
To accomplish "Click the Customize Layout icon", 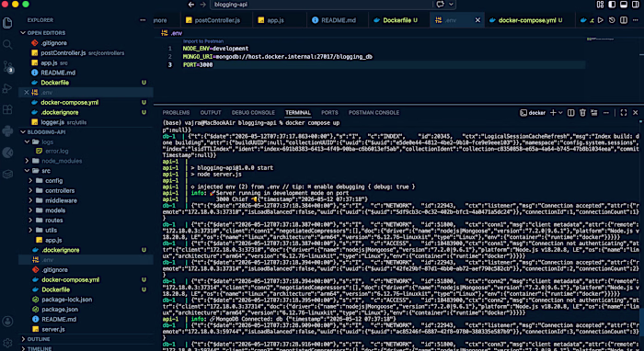I will 600,5.
